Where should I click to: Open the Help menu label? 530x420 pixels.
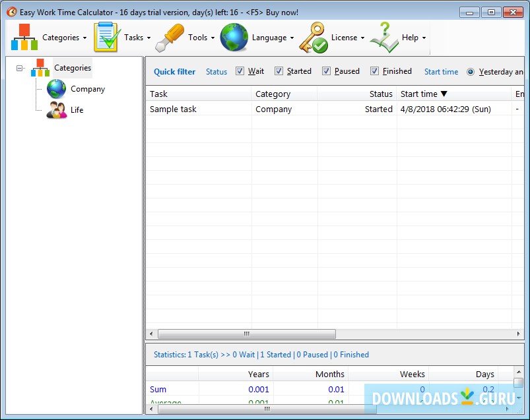pyautogui.click(x=410, y=38)
